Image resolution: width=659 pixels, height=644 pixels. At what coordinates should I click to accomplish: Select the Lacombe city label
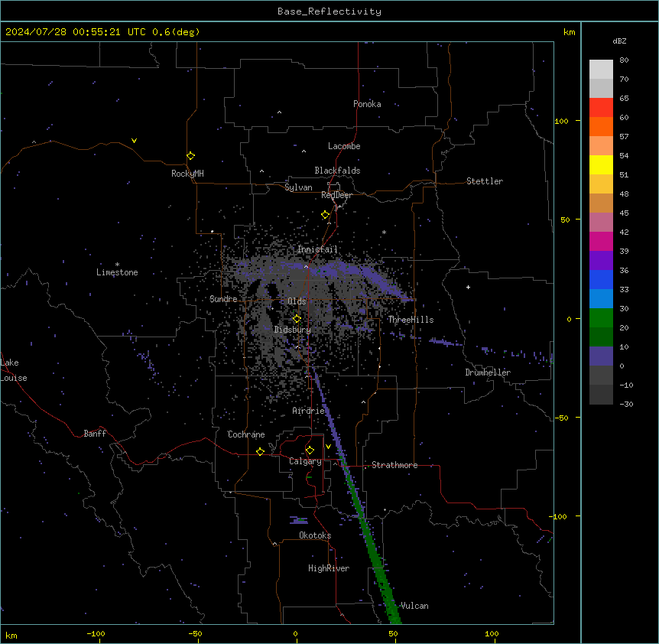(344, 146)
